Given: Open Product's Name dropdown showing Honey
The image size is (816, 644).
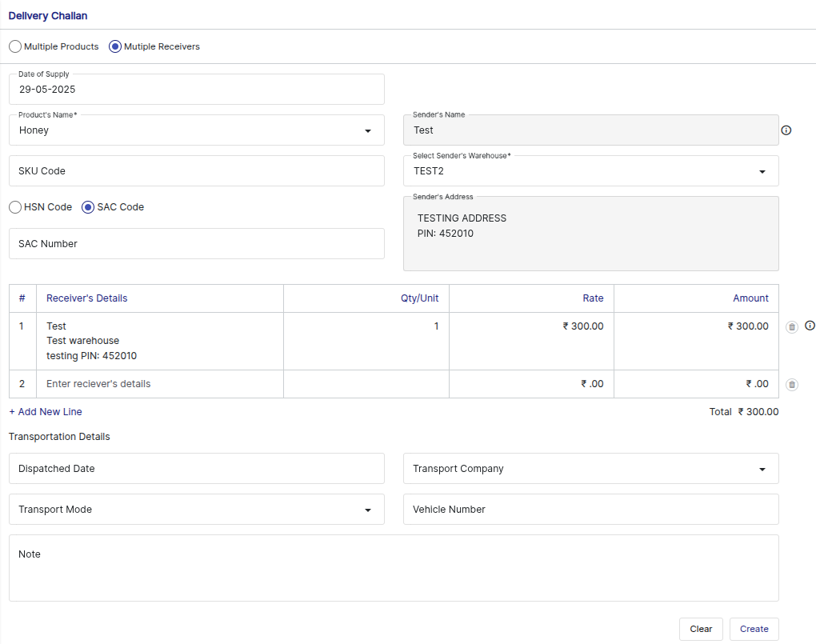Looking at the screenshot, I should 197,130.
